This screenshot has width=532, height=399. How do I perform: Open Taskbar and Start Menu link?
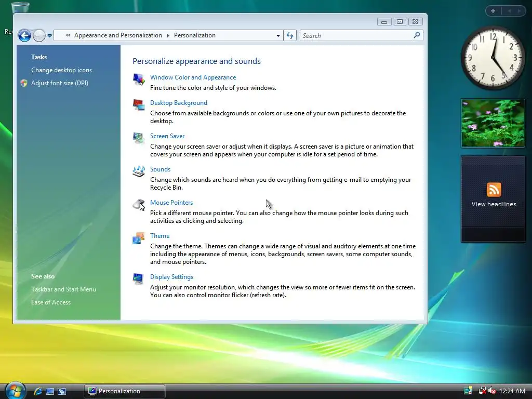tap(63, 289)
